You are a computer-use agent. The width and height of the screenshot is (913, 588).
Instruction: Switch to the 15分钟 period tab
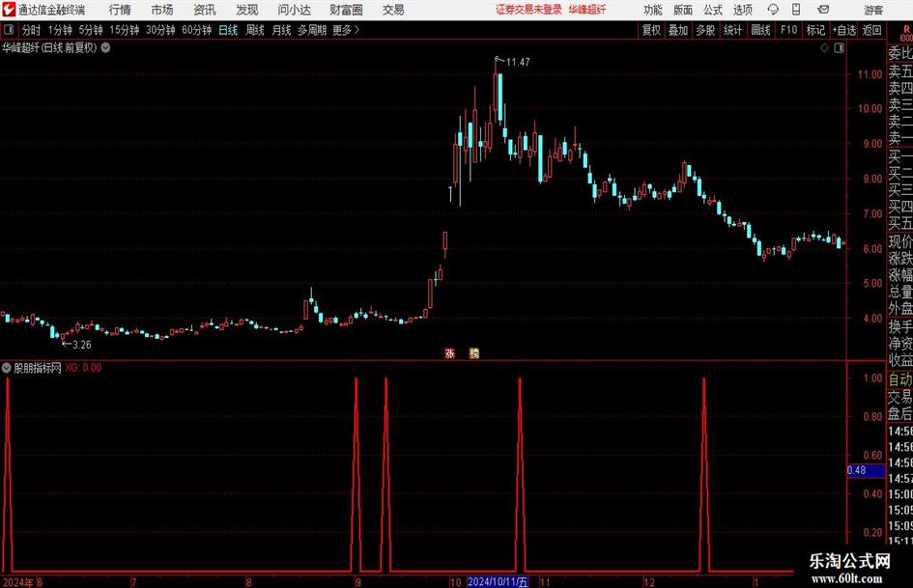(125, 30)
